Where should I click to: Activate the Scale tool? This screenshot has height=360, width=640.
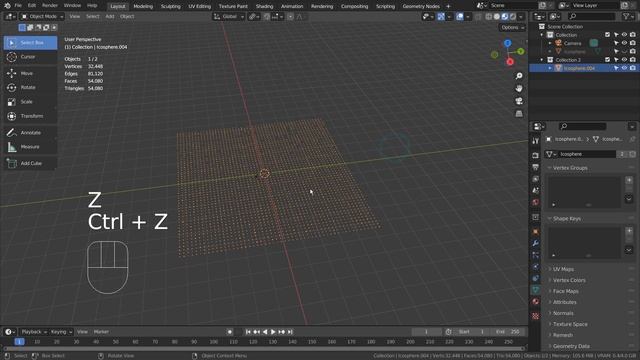31,102
